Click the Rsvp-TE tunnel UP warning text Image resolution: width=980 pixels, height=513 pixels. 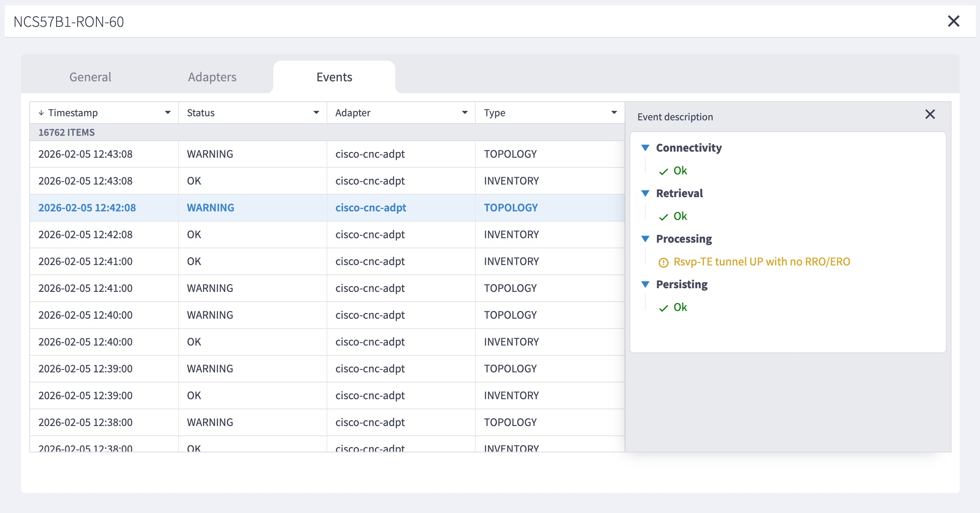pos(760,262)
